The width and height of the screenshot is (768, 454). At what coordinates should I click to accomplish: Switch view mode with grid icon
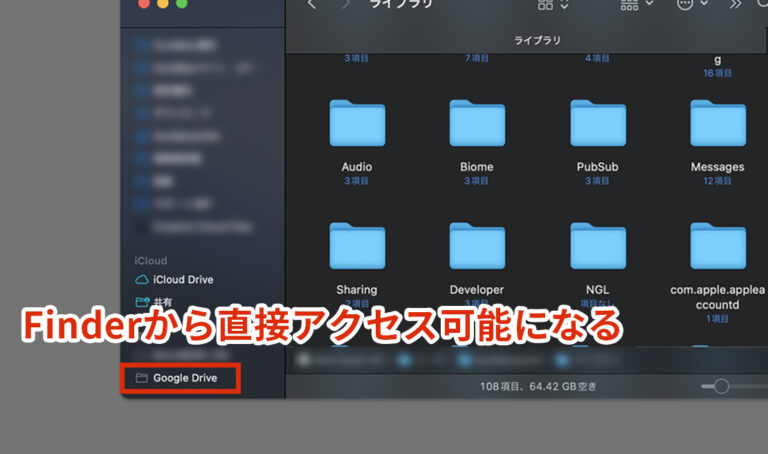pyautogui.click(x=552, y=4)
